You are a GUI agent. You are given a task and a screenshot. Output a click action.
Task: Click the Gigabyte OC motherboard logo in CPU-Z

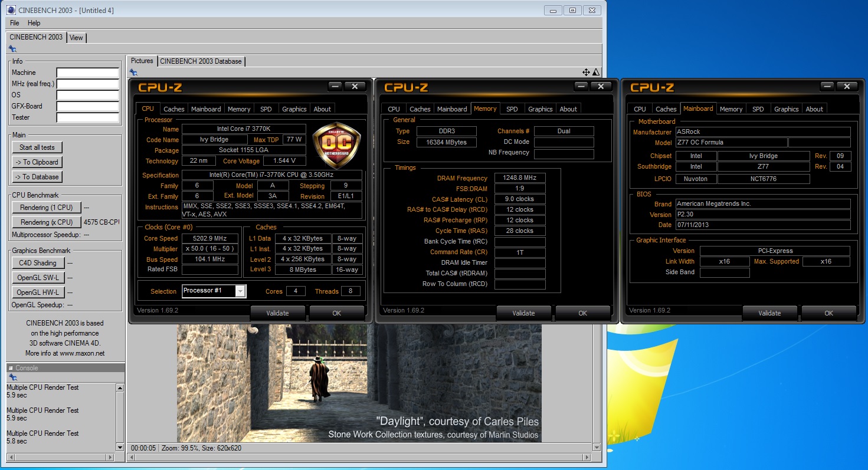point(336,145)
